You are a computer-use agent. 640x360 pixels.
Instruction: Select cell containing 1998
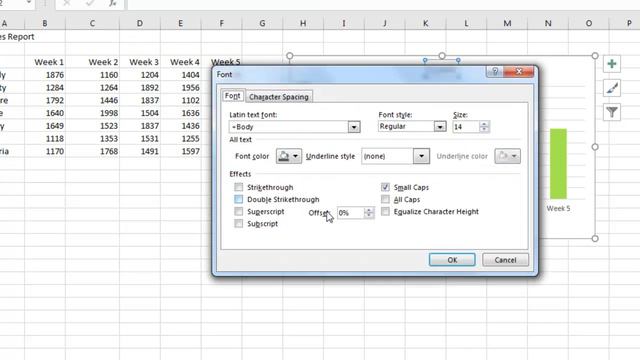click(x=92, y=113)
